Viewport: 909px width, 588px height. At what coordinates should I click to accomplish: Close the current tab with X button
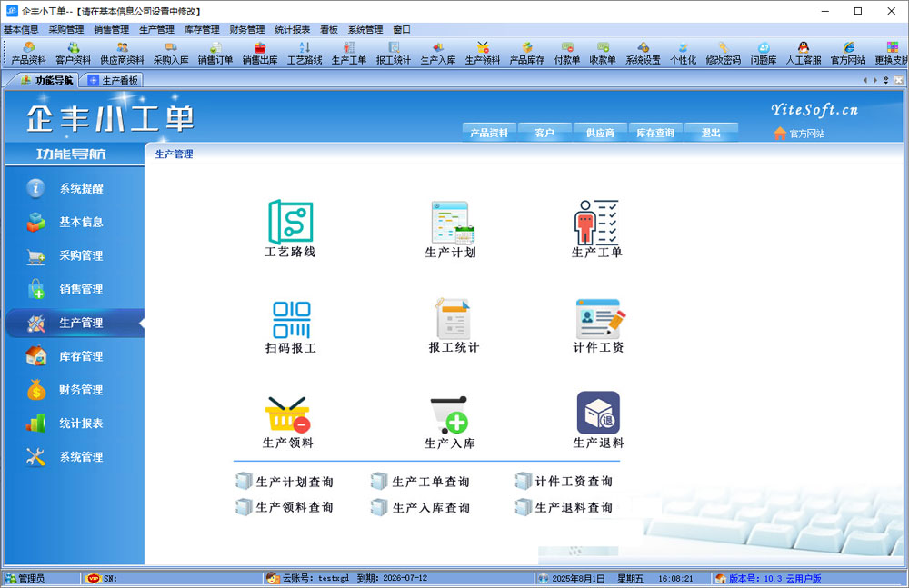897,80
